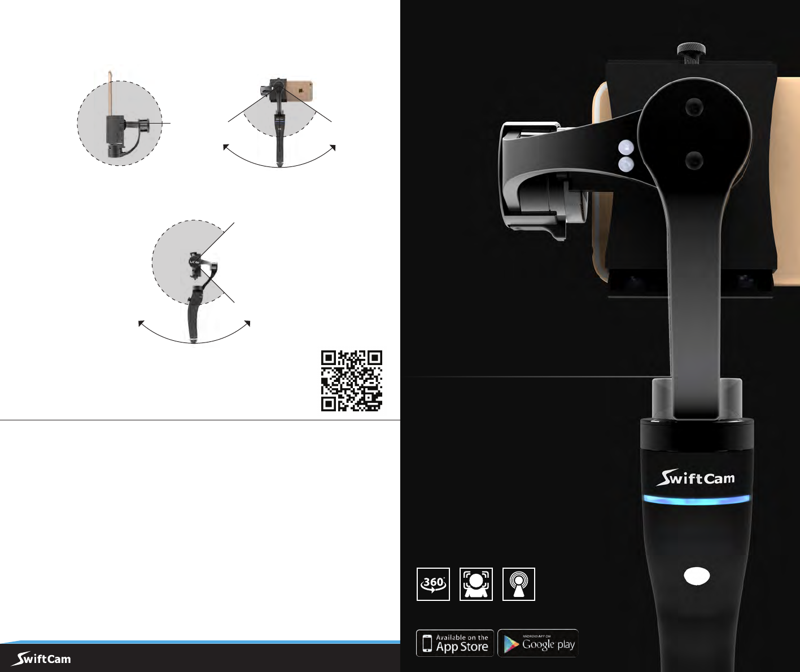Select the face tracking icon
The width and height of the screenshot is (800, 672).
click(x=476, y=584)
